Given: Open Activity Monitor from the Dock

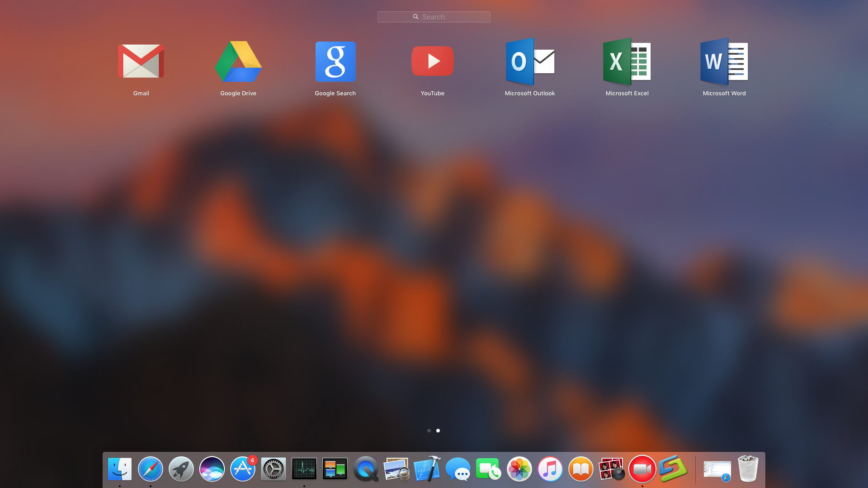Looking at the screenshot, I should (x=304, y=469).
